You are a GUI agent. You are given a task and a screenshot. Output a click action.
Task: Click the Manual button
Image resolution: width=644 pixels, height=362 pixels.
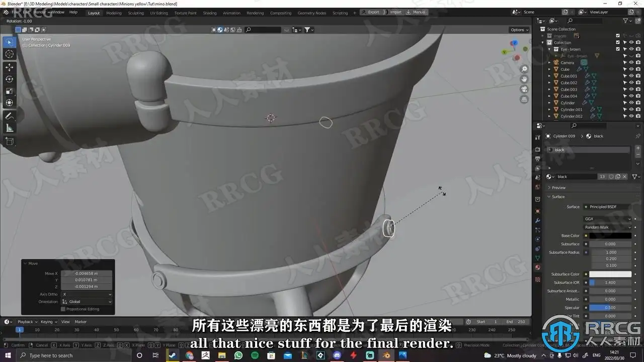coord(416,12)
